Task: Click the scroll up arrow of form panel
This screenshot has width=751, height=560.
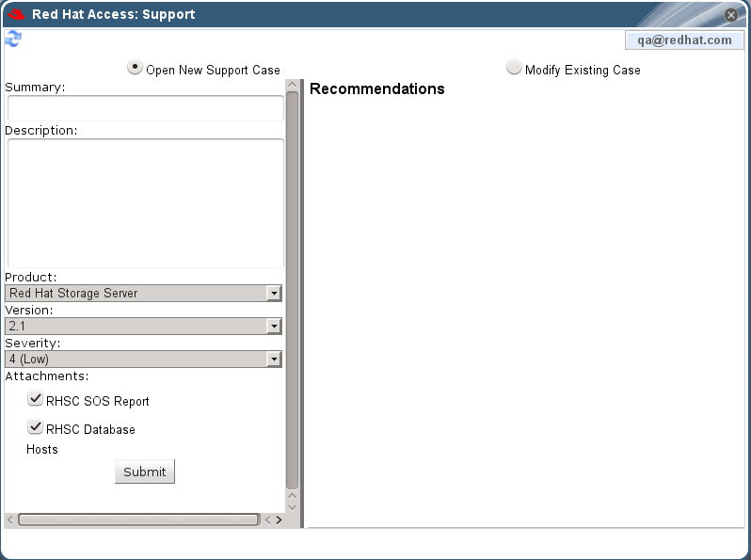Action: 292,495
